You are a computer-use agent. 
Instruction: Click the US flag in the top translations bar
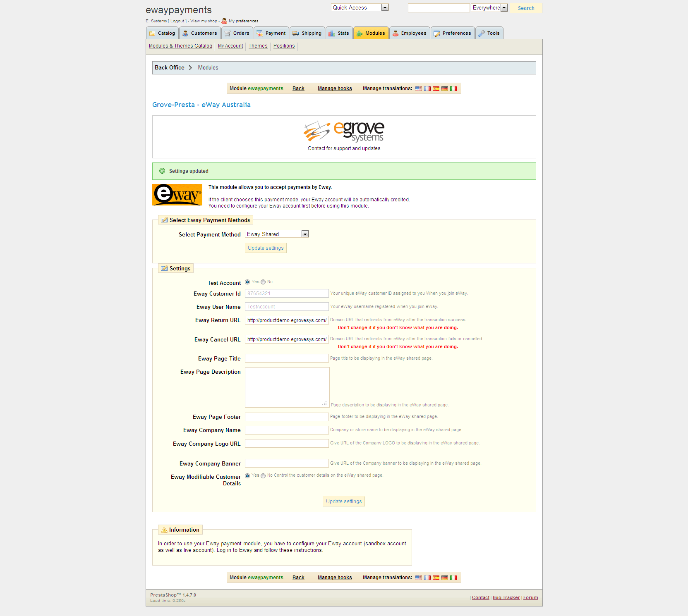tap(419, 88)
